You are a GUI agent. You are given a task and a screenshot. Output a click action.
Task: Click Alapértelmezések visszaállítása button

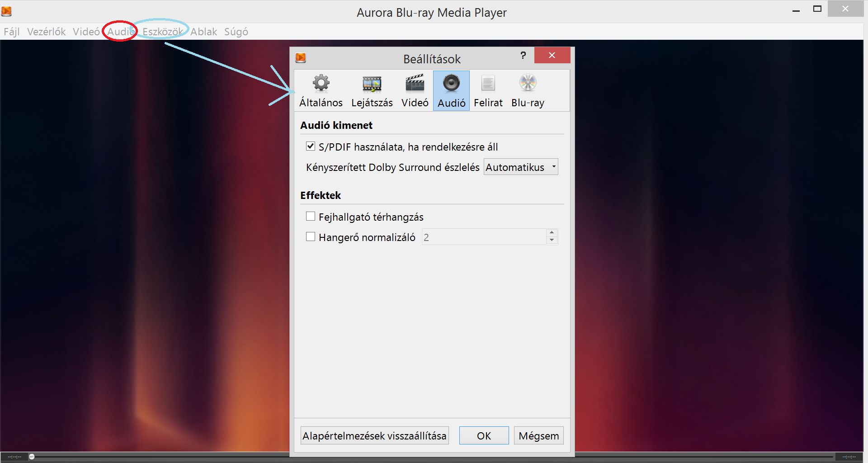pyautogui.click(x=374, y=435)
